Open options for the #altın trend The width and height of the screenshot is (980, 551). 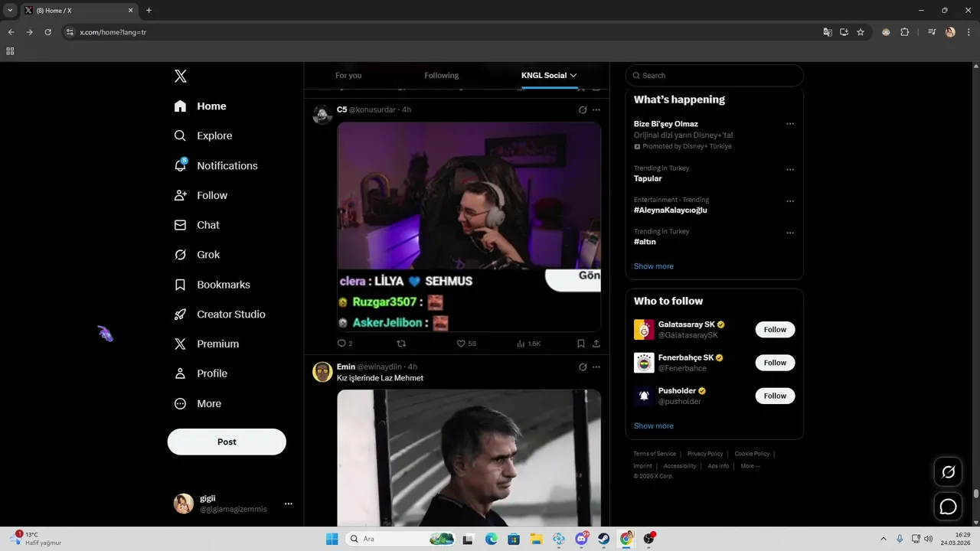tap(790, 233)
